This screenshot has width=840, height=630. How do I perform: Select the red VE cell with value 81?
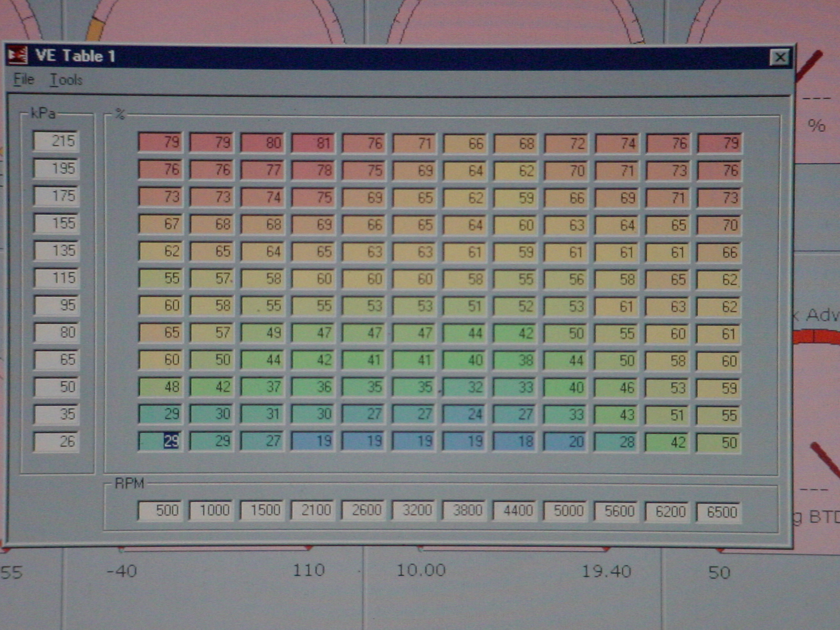(x=312, y=143)
